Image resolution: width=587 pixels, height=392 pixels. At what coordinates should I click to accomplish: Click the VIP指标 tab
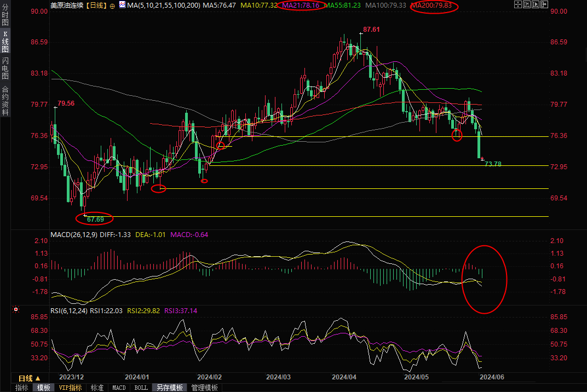pyautogui.click(x=71, y=388)
